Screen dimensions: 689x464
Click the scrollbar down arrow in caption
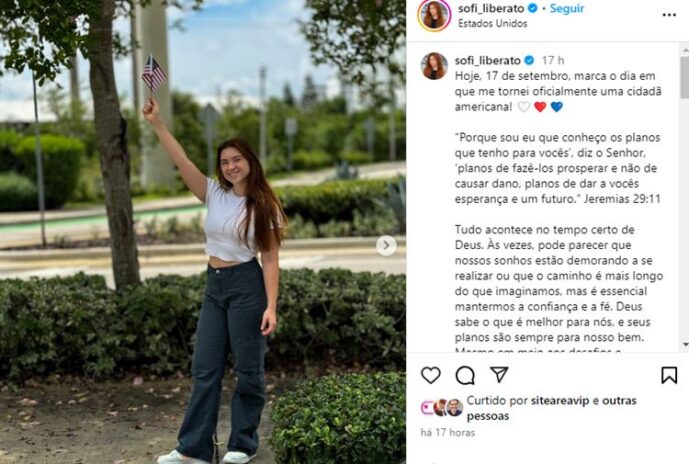click(x=685, y=344)
